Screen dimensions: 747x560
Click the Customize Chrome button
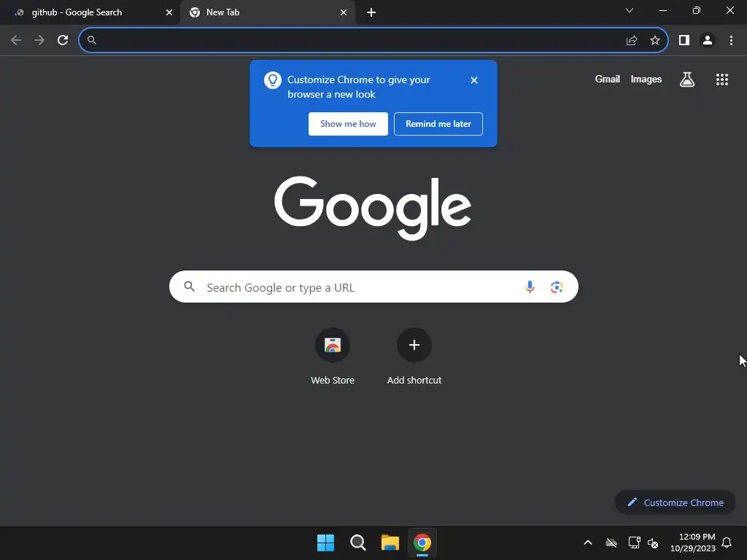(675, 502)
